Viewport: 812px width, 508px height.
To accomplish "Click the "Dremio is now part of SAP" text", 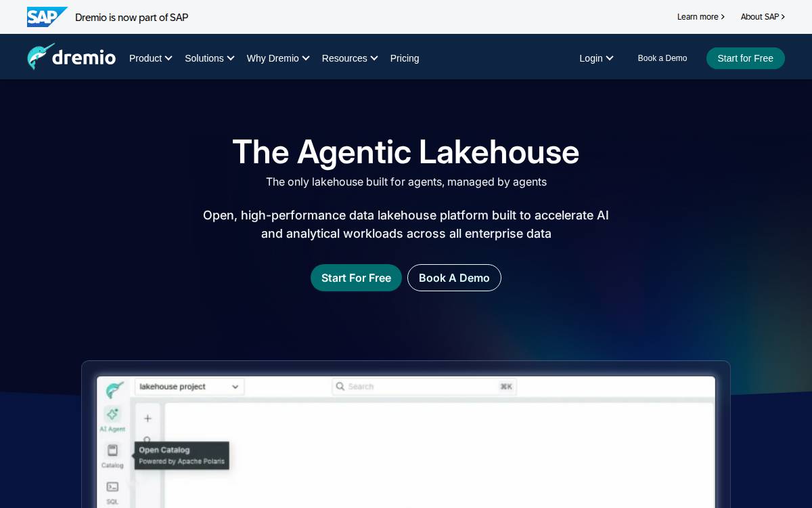I will click(x=132, y=18).
